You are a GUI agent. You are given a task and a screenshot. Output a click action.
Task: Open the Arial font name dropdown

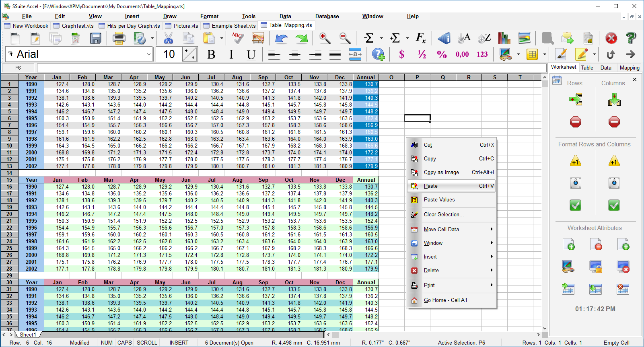pos(148,54)
